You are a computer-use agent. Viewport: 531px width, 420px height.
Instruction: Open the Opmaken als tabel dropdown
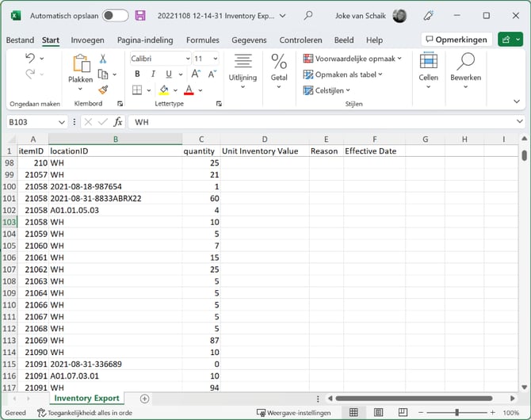[x=343, y=74]
